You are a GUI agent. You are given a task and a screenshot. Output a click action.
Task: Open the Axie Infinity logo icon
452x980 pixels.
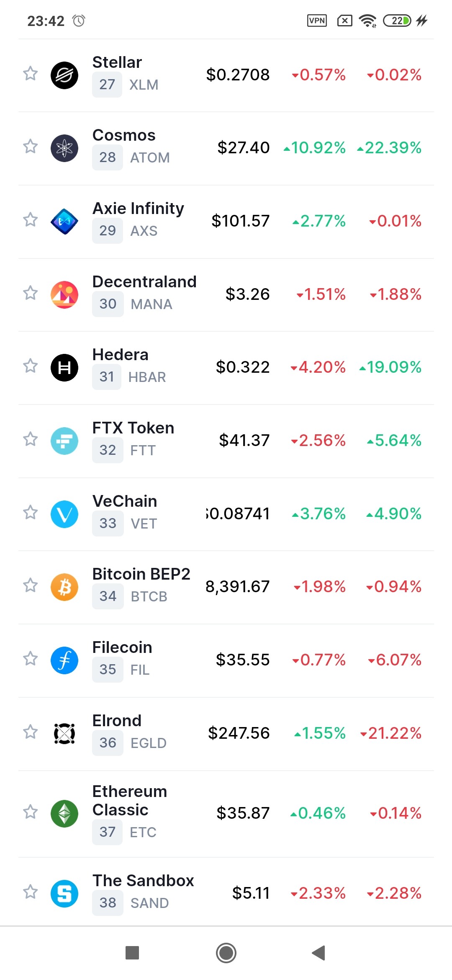point(64,222)
